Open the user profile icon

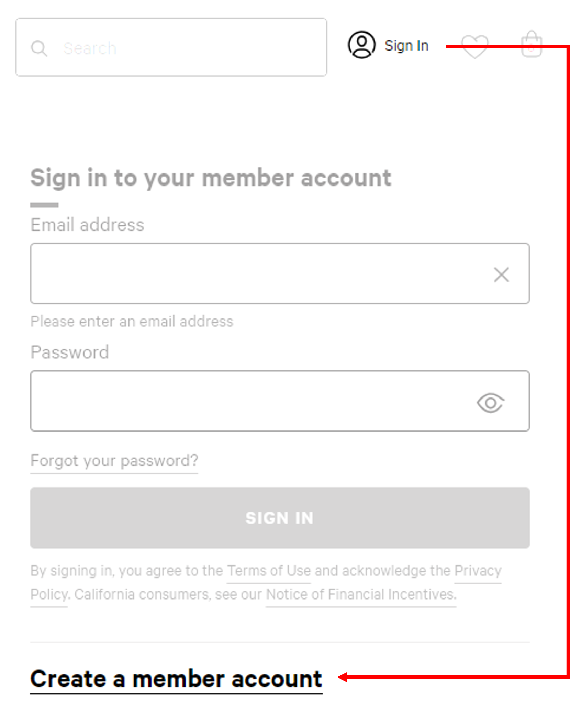coord(361,45)
